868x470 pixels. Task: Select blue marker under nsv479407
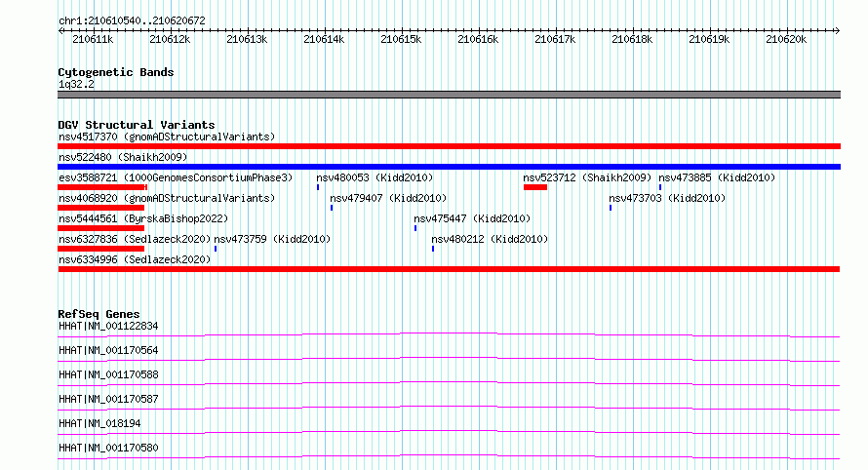tap(332, 208)
